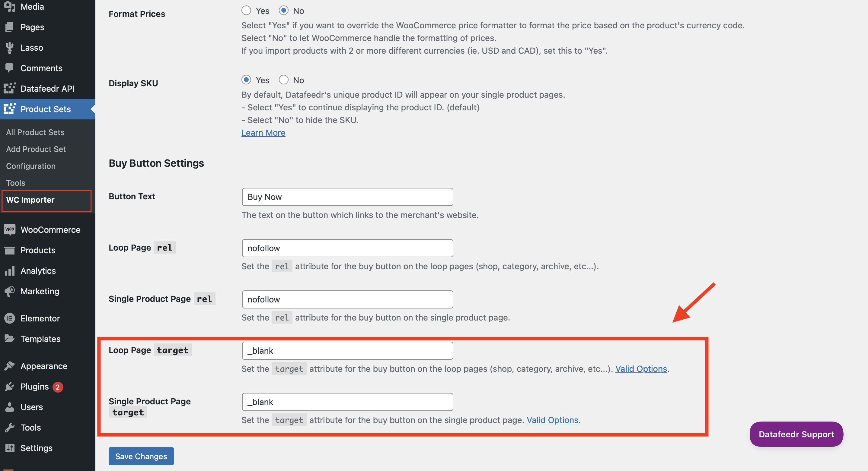The image size is (868, 471).
Task: Focus the Loop Page rel field
Action: tap(347, 248)
